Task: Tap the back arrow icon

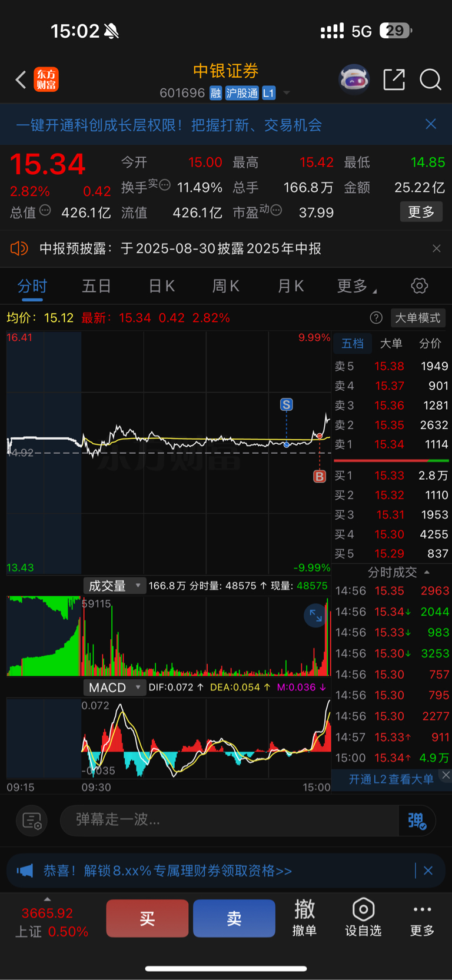Action: point(21,79)
